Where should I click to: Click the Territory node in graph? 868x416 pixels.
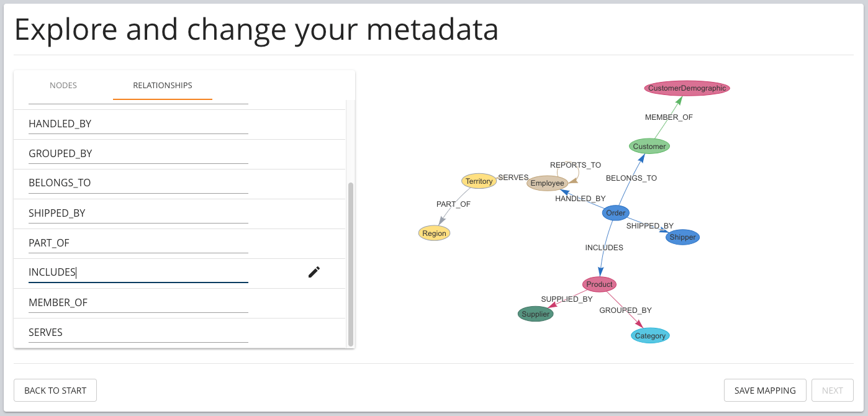pyautogui.click(x=479, y=181)
